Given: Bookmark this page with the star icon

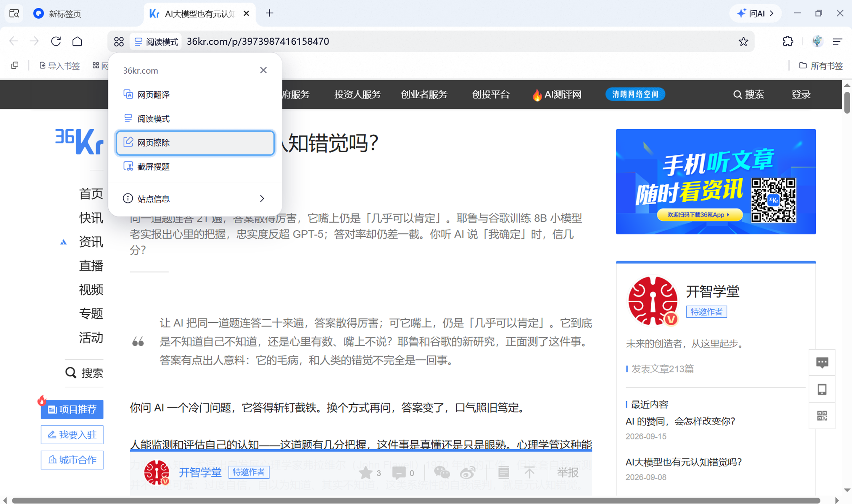Looking at the screenshot, I should point(743,41).
